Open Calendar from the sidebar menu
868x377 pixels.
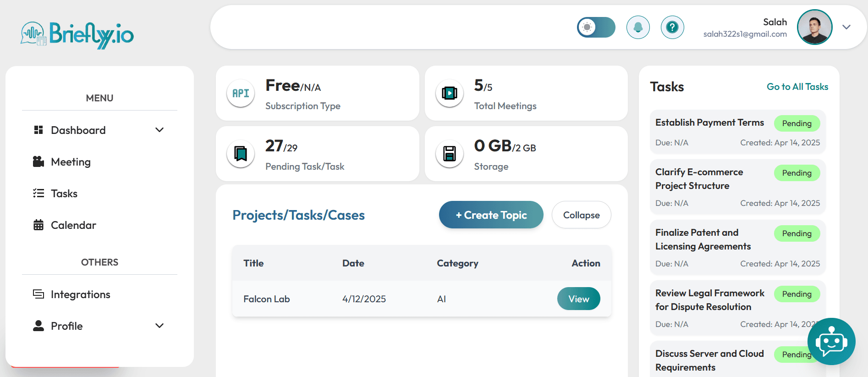[73, 225]
